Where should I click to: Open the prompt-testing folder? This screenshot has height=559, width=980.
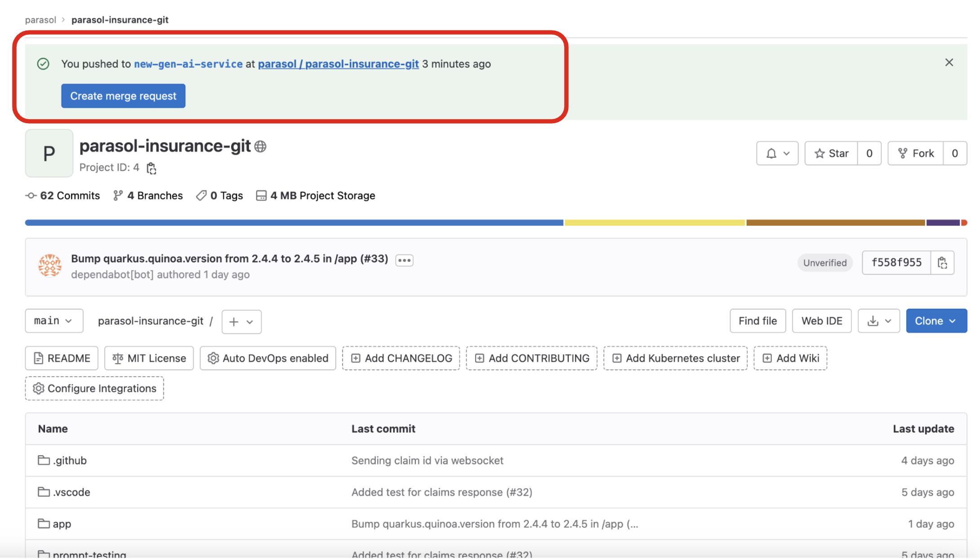coord(89,555)
